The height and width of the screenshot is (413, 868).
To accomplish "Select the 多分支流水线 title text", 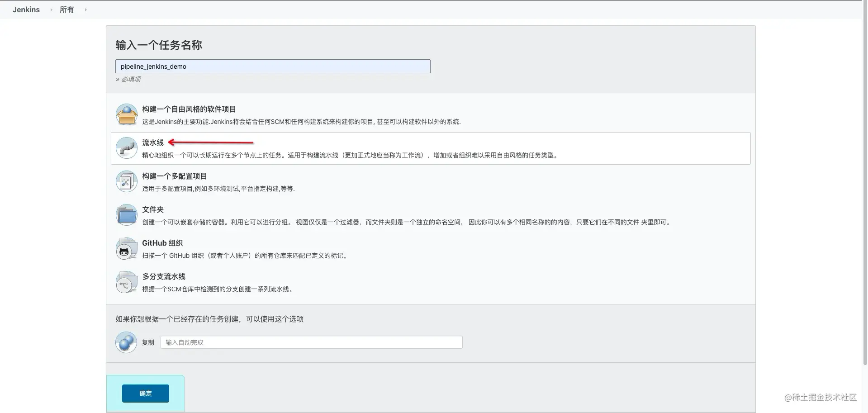I will (x=164, y=276).
